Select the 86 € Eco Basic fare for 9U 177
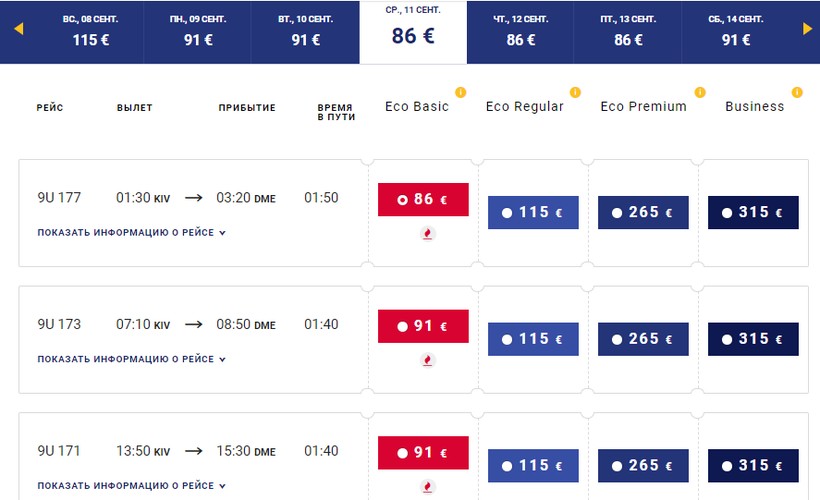 [x=423, y=199]
